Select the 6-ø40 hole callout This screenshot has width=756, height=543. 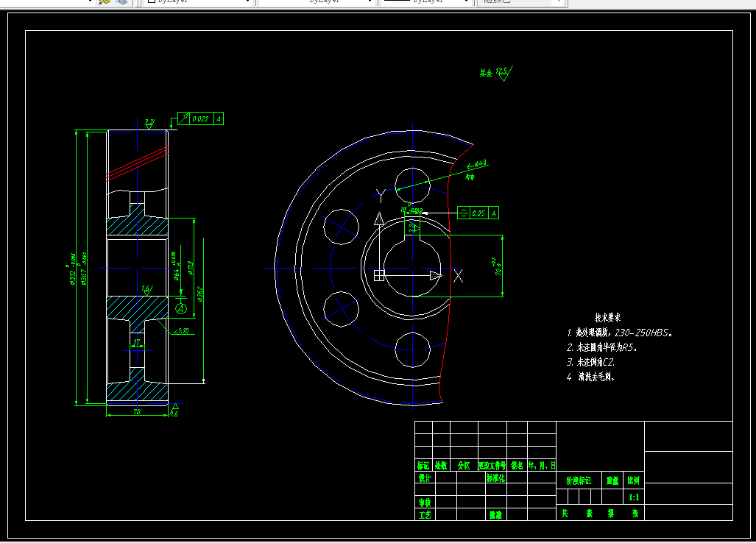pos(477,166)
